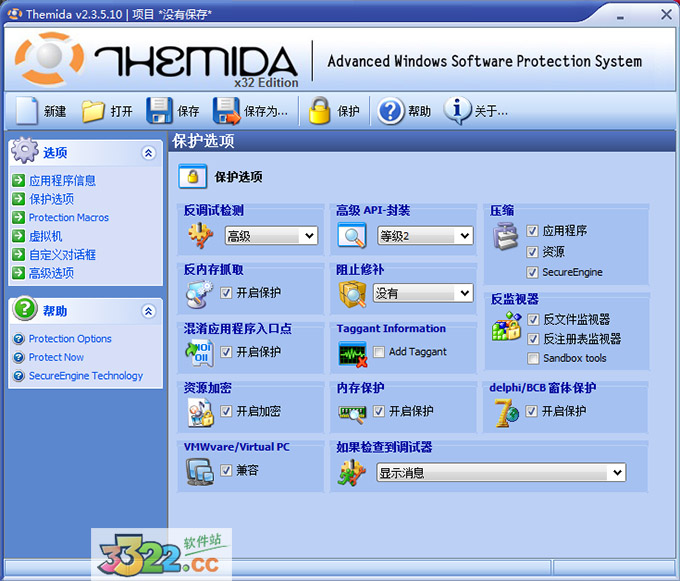Toggle SecureEngine compression checkbox
This screenshot has width=680, height=581.
tap(532, 272)
